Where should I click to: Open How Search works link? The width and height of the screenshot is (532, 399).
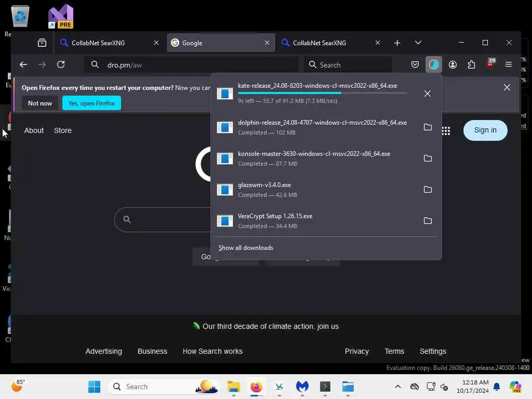(x=212, y=352)
